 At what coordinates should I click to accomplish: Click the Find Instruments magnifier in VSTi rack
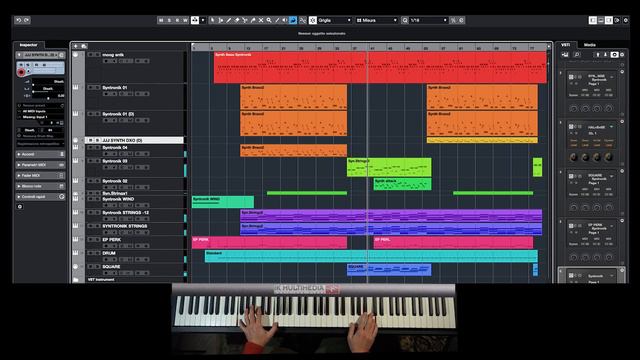[x=577, y=54]
